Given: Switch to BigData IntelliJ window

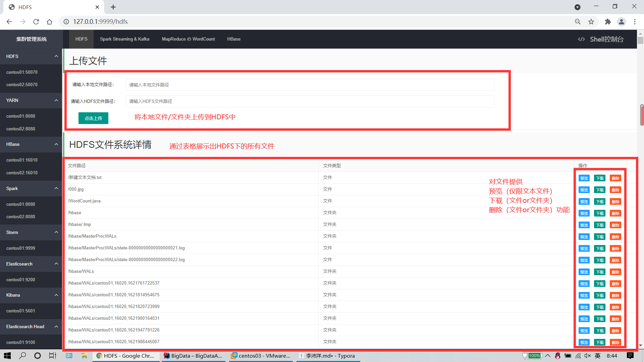Looking at the screenshot, I should 193,356.
